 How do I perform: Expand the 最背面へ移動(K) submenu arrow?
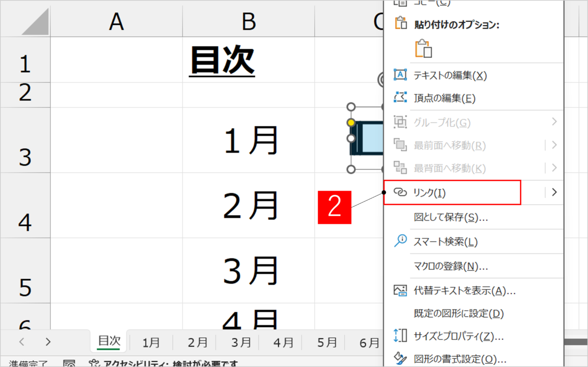tap(554, 168)
